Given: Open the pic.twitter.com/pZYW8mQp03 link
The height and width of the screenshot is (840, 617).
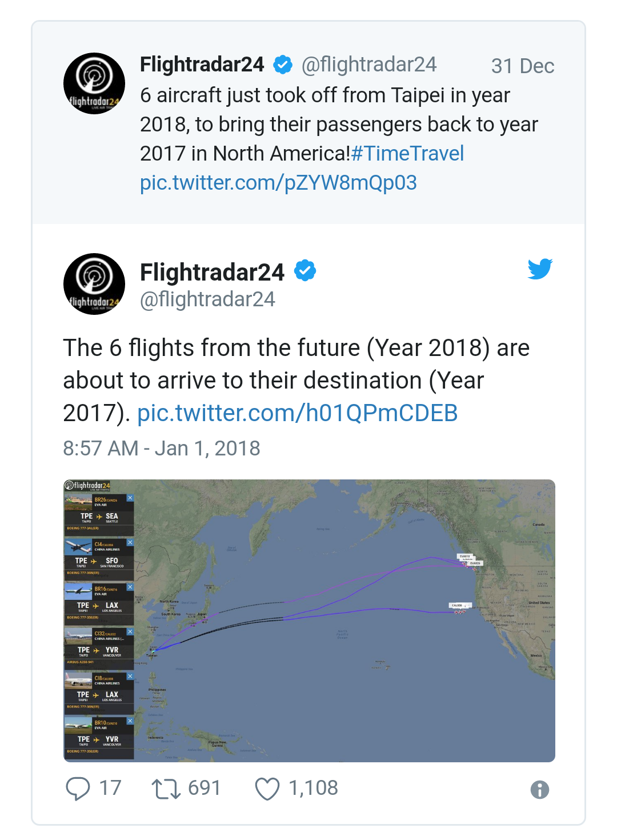Looking at the screenshot, I should (278, 183).
